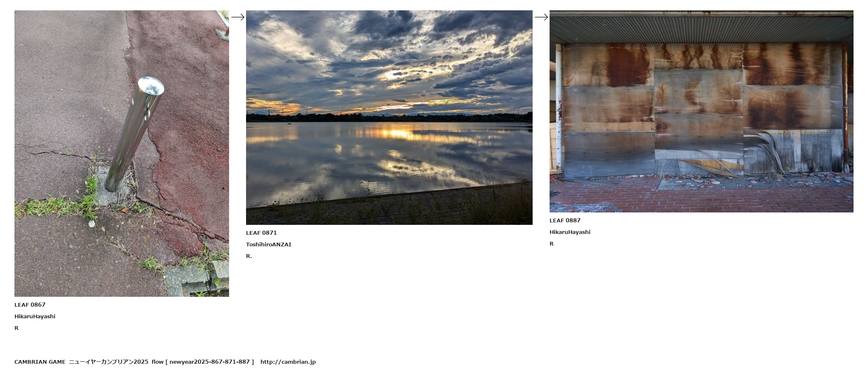The width and height of the screenshot is (868, 372).
Task: Click the R marker under LEAF 0887
Action: [552, 243]
